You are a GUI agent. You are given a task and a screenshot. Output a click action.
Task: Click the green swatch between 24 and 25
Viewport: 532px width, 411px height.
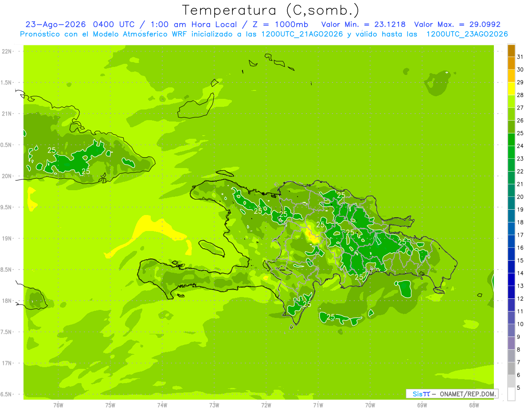(511, 140)
